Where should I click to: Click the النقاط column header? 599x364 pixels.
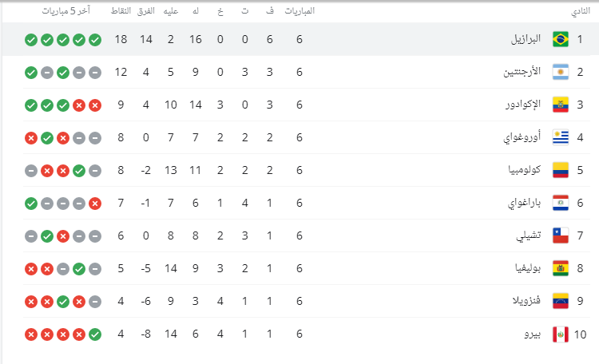(x=121, y=11)
